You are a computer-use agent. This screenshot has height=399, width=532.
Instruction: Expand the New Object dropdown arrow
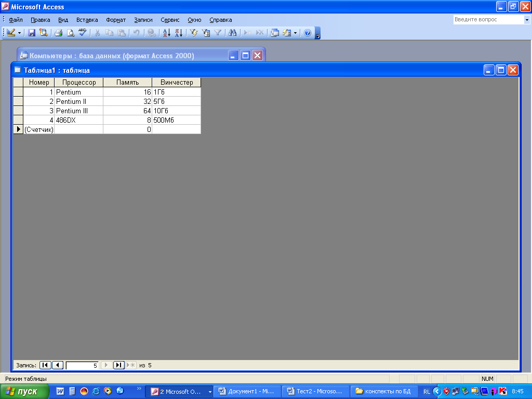(x=295, y=33)
